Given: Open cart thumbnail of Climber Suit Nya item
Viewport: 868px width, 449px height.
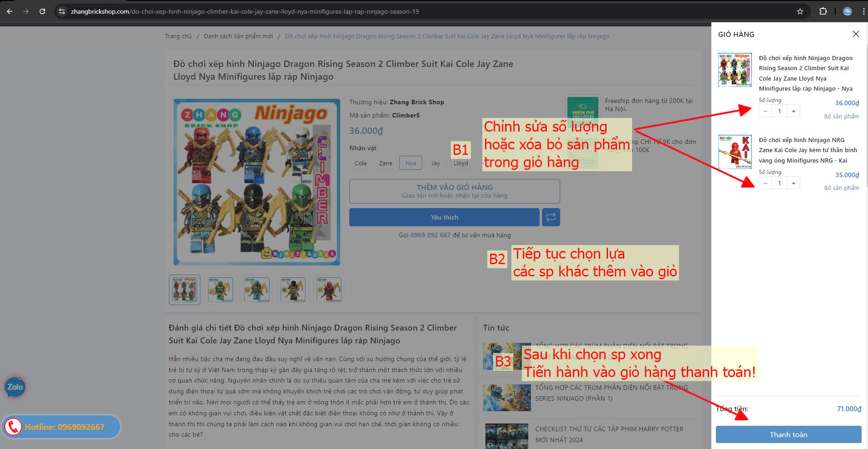Looking at the screenshot, I should (x=735, y=70).
